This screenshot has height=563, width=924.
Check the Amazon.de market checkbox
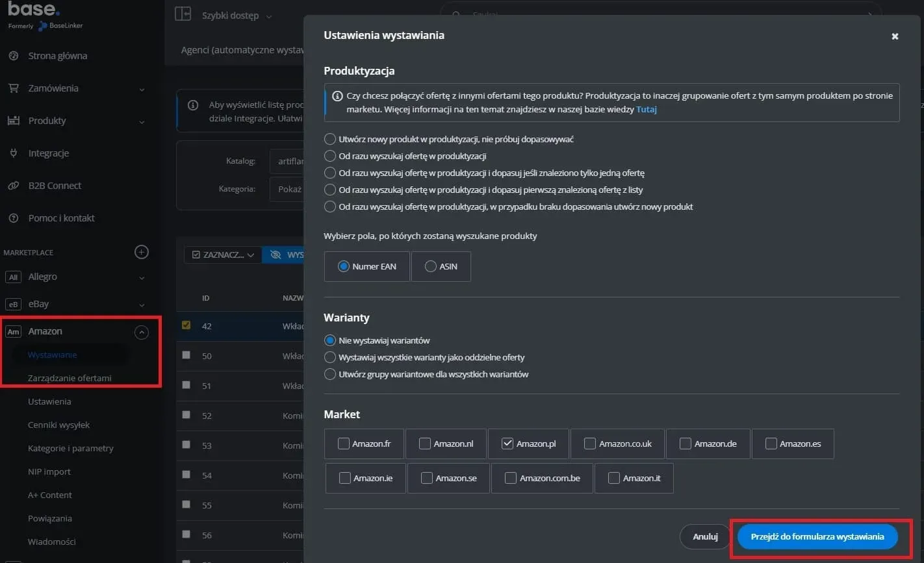[686, 444]
